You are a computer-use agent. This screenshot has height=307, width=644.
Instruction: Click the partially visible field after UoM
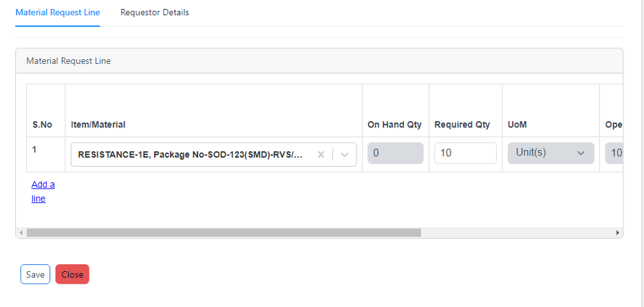point(614,153)
